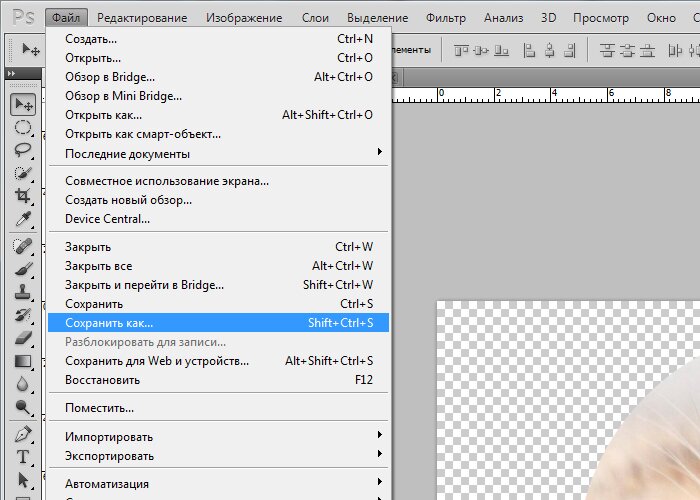
Task: Select the Path Selection tool
Action: [x=23, y=480]
